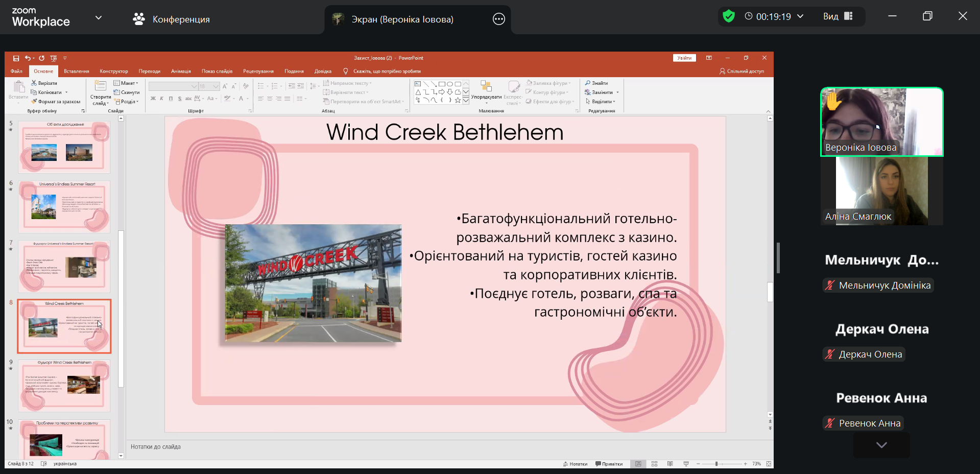Toggle the Notes (Нотатки) pane
The width and height of the screenshot is (980, 474).
click(x=575, y=464)
